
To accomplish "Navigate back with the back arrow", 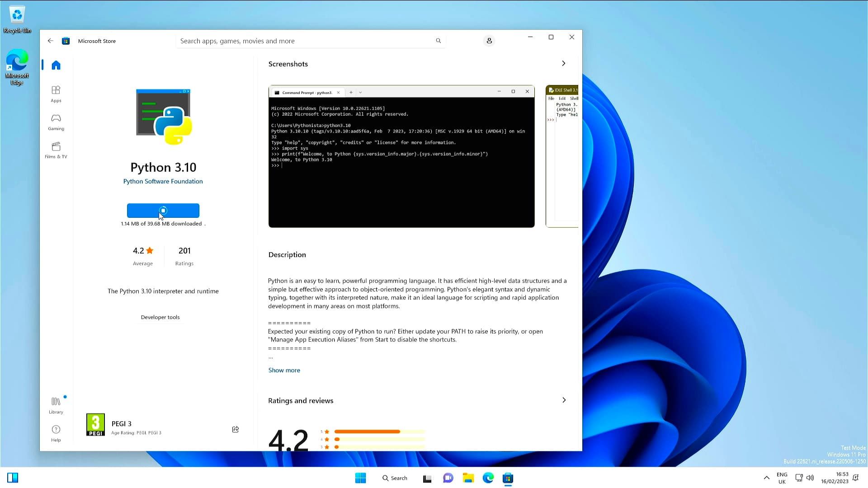I will (50, 41).
